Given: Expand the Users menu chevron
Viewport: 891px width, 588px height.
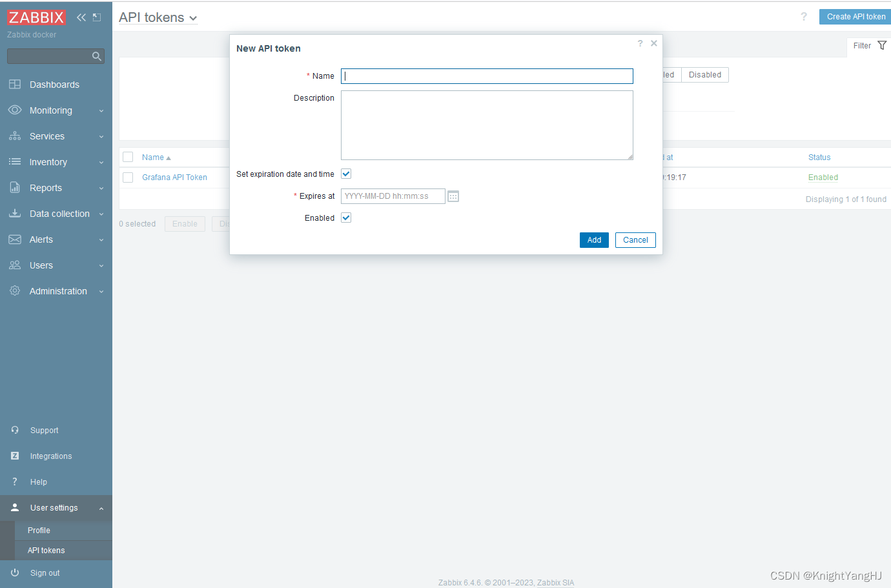Looking at the screenshot, I should pos(101,266).
